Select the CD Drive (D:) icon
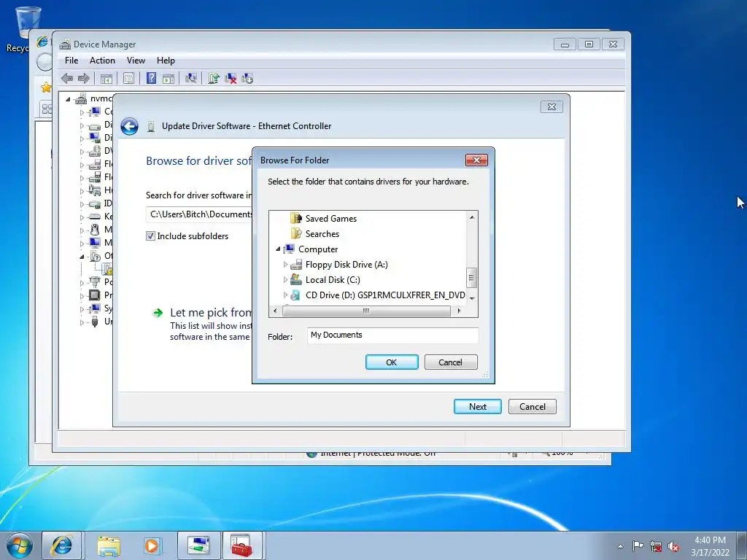This screenshot has height=560, width=747. (296, 295)
